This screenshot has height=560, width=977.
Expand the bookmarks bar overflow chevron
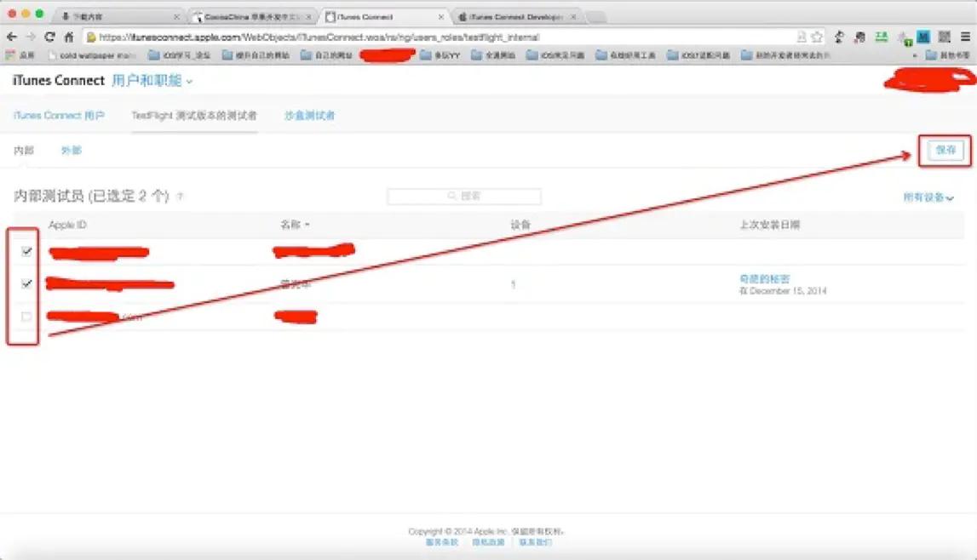pyautogui.click(x=914, y=55)
